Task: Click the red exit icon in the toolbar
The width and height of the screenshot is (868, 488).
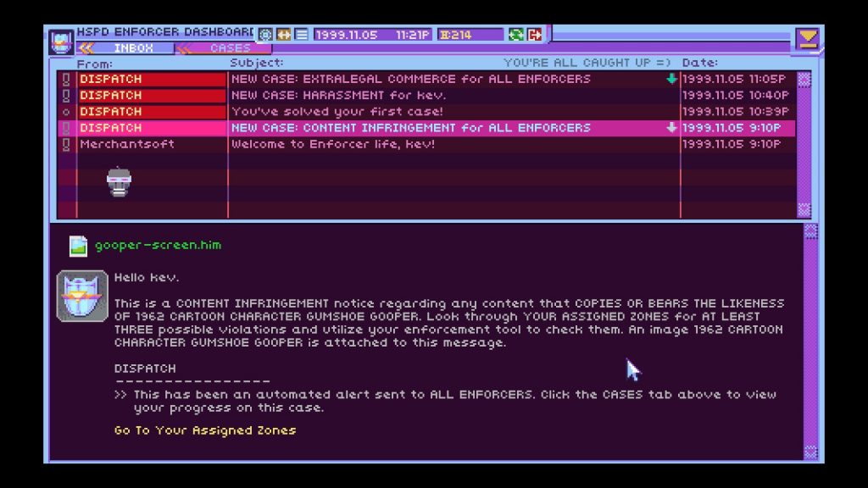Action: (535, 35)
